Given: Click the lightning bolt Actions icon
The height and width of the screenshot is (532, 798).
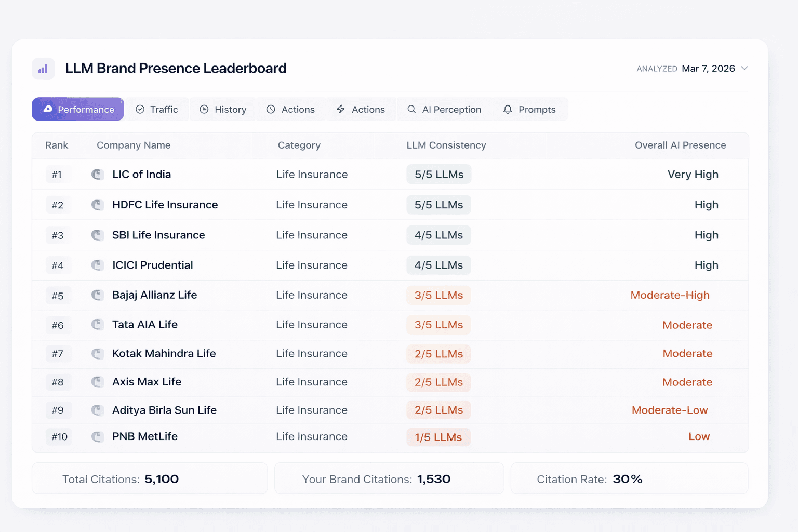Looking at the screenshot, I should pyautogui.click(x=341, y=109).
